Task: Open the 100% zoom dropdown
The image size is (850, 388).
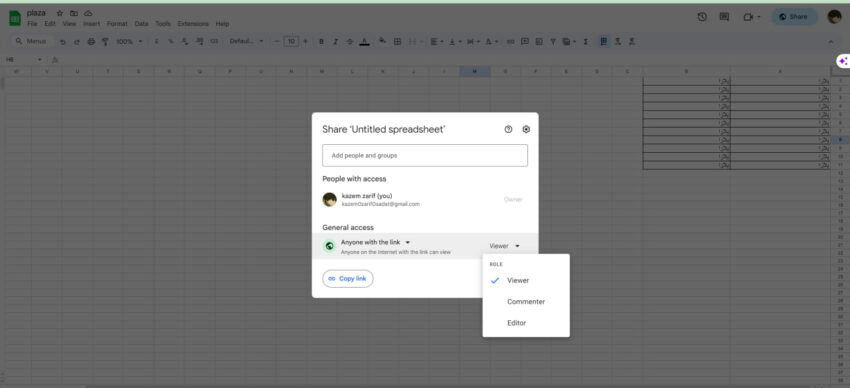Action: pos(130,42)
